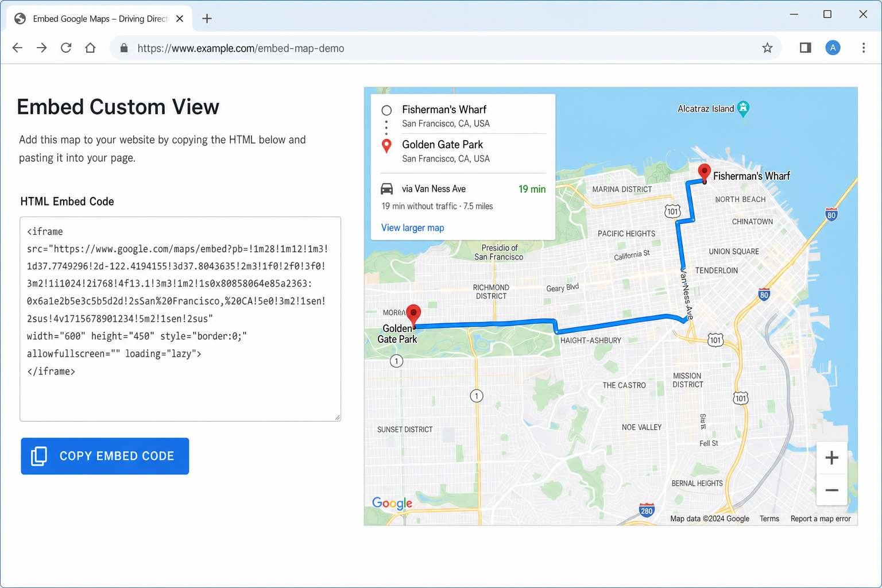Click Fisherman's Wharf title in directions card
This screenshot has height=588, width=882.
(444, 110)
